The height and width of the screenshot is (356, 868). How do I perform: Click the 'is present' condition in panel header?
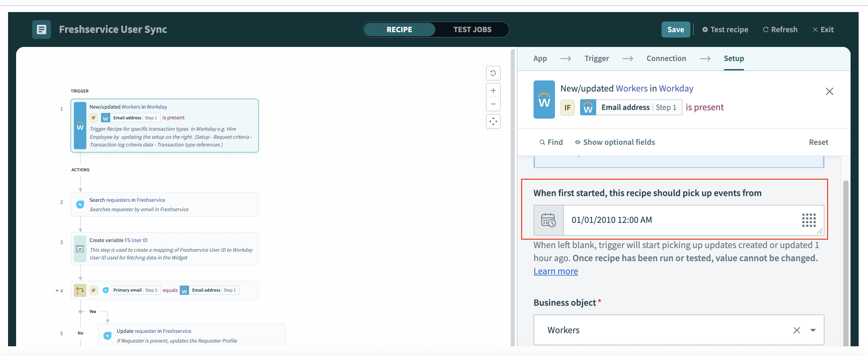[x=704, y=108]
